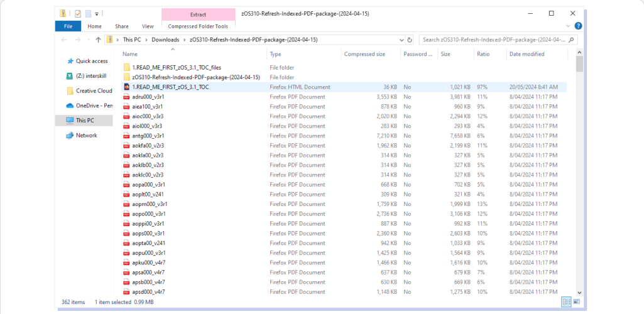Select This PC in the navigation pane
The height and width of the screenshot is (314, 644).
[x=84, y=121]
